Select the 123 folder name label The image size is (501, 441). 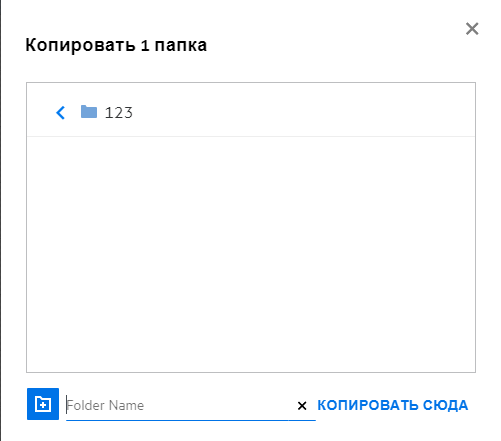coord(119,113)
